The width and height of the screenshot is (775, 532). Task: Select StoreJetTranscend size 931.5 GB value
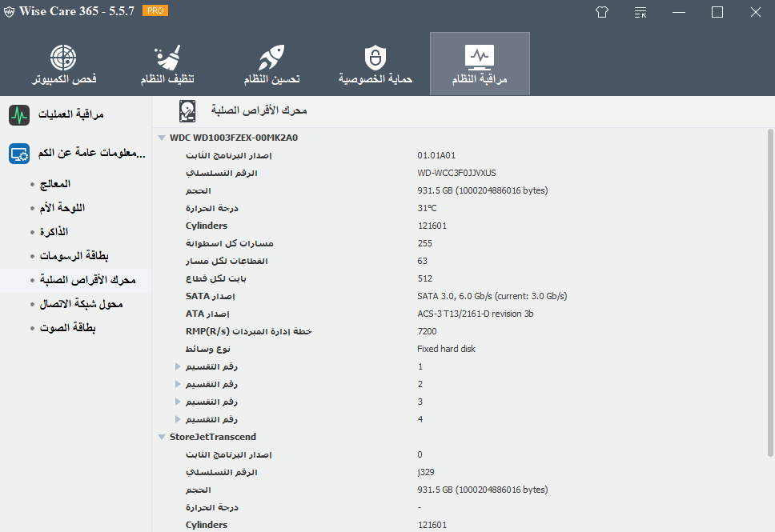tap(483, 490)
